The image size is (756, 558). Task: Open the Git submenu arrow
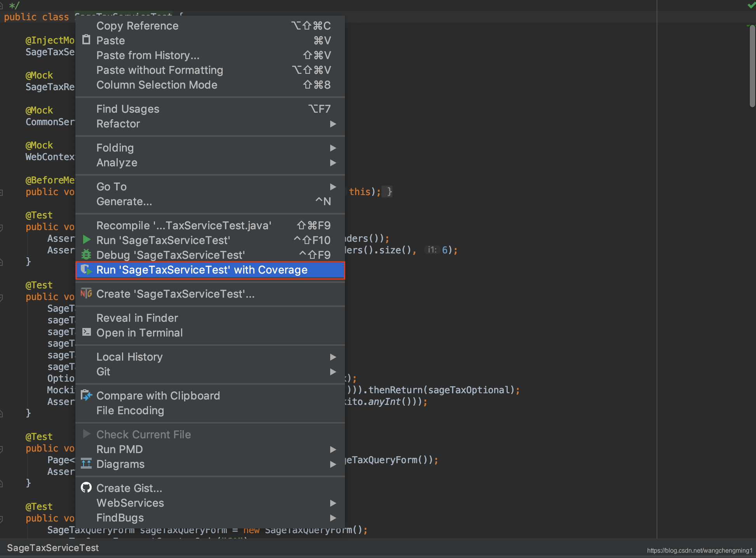pos(333,372)
